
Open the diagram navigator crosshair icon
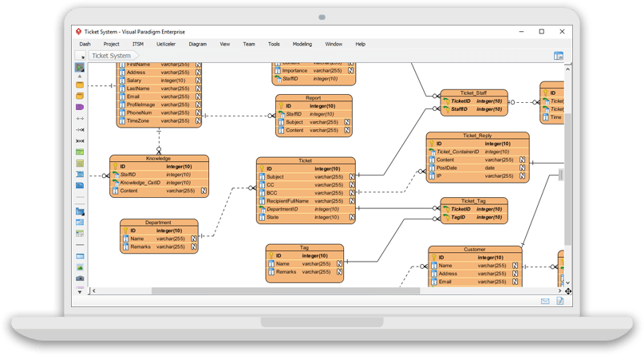[568, 291]
